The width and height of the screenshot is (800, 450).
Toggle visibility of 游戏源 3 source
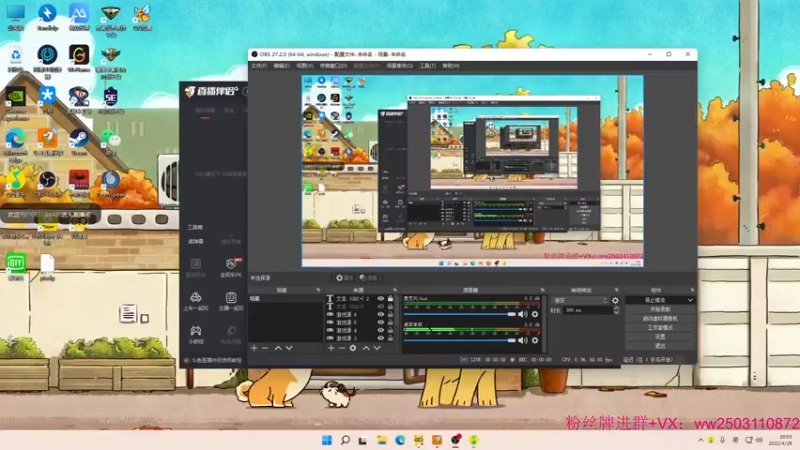click(x=381, y=338)
